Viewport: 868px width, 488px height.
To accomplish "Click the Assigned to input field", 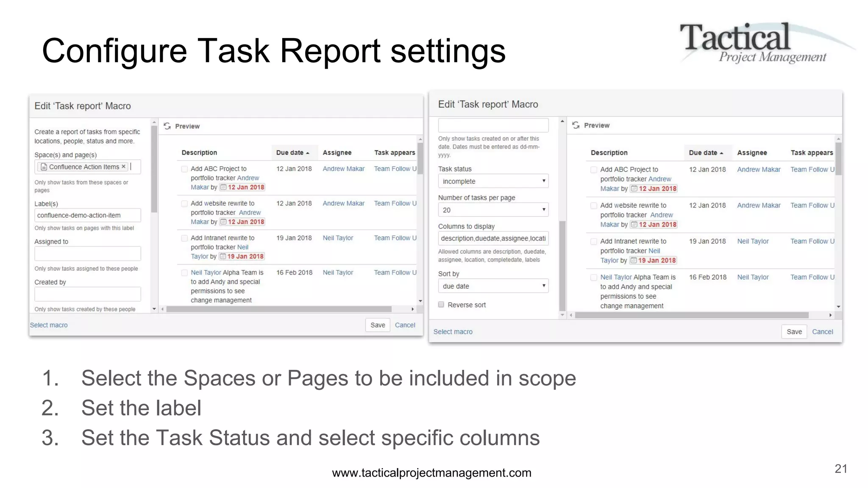I will click(88, 254).
